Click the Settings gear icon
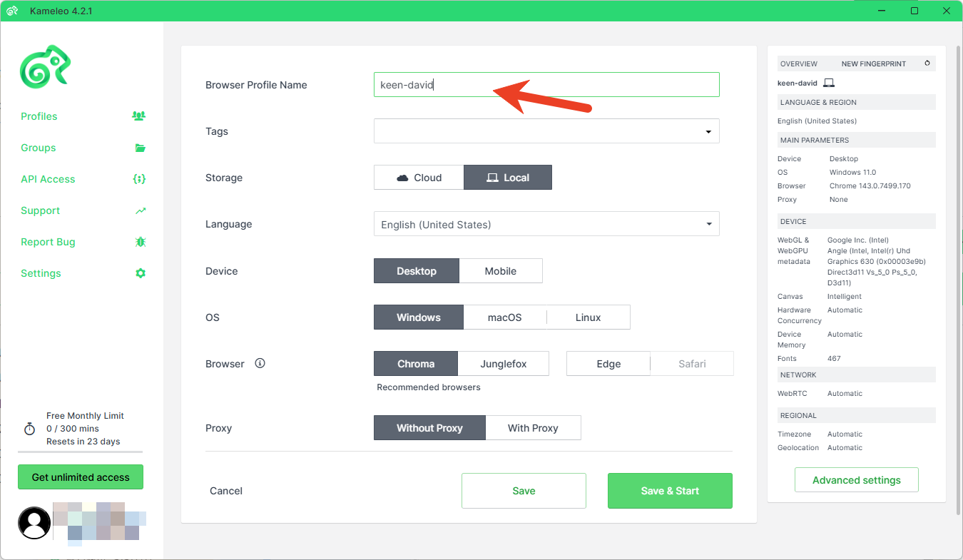963x560 pixels. [141, 273]
